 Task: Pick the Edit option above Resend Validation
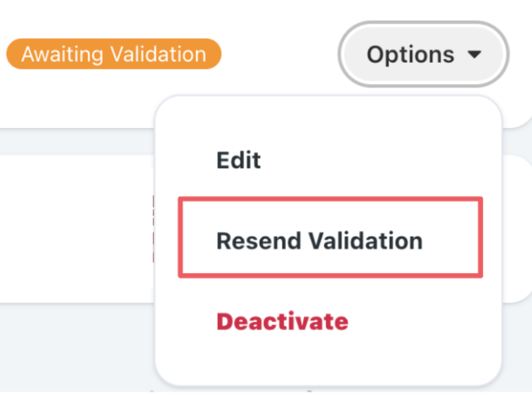pyautogui.click(x=239, y=160)
